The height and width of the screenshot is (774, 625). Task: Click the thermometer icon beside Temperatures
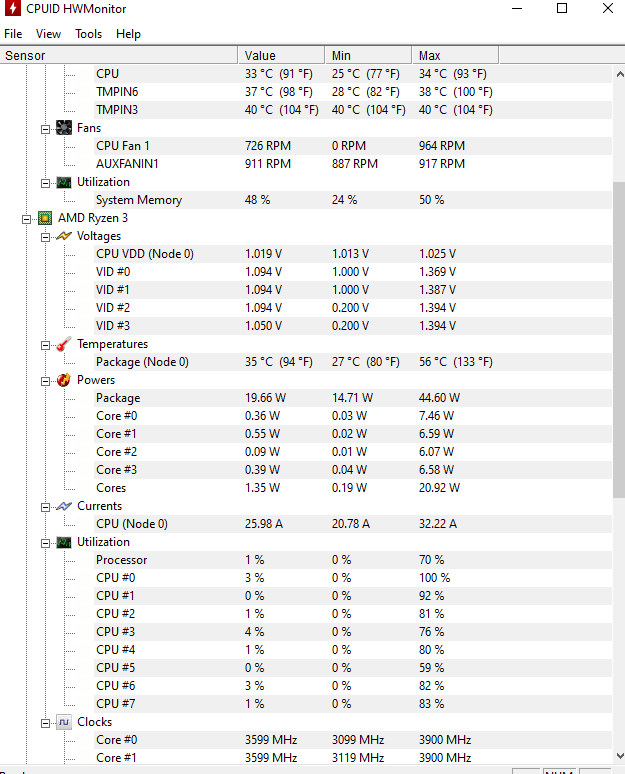[64, 344]
